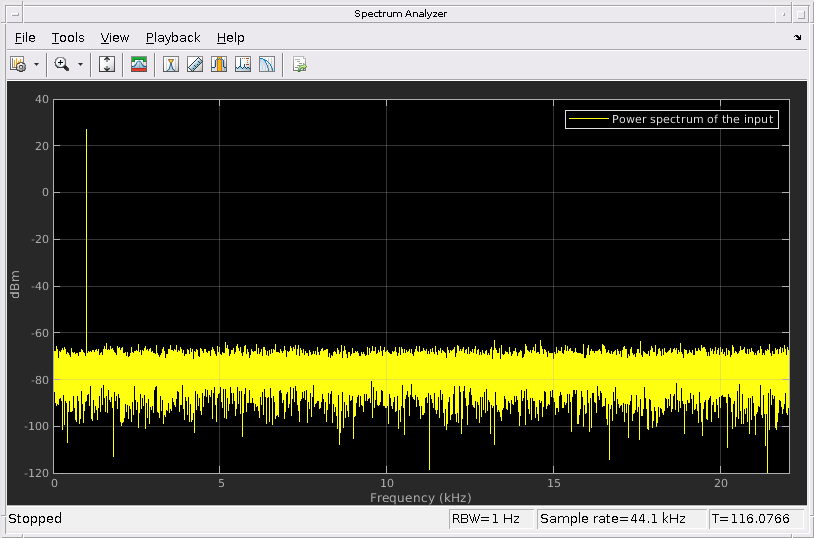The width and height of the screenshot is (814, 538).
Task: Expand the Zoom tool dropdown arrow
Action: (81, 64)
